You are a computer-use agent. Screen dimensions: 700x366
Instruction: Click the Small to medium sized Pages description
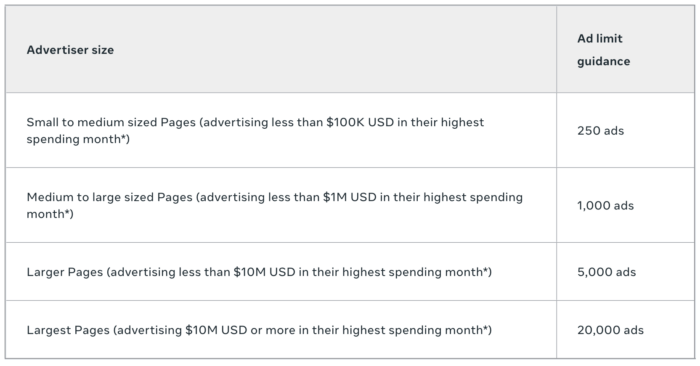point(255,130)
